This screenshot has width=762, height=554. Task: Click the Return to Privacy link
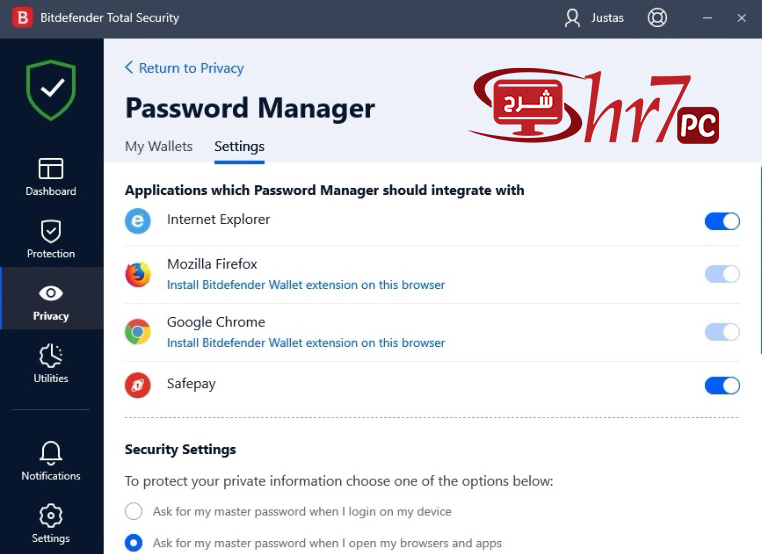191,68
